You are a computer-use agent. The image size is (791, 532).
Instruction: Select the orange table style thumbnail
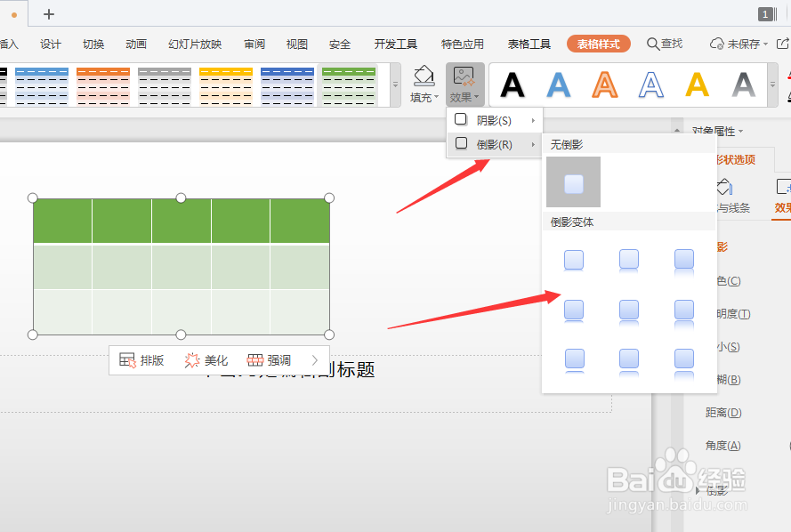click(103, 86)
